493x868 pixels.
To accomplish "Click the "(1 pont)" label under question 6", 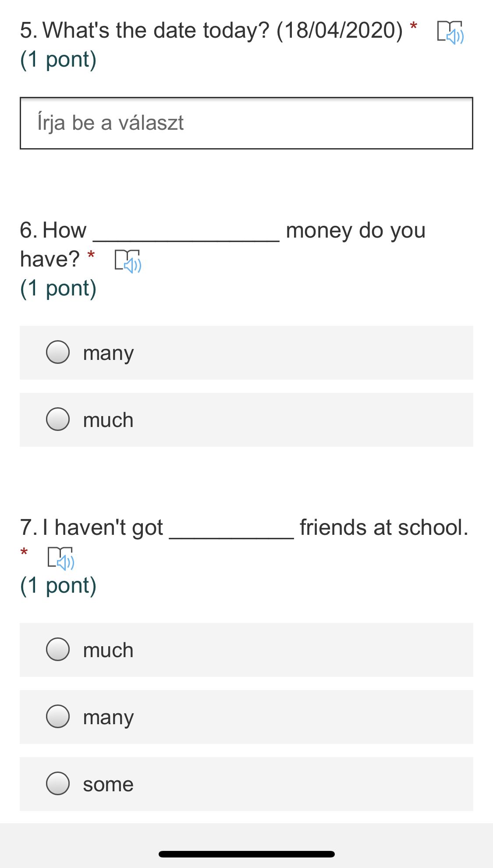I will coord(58,288).
